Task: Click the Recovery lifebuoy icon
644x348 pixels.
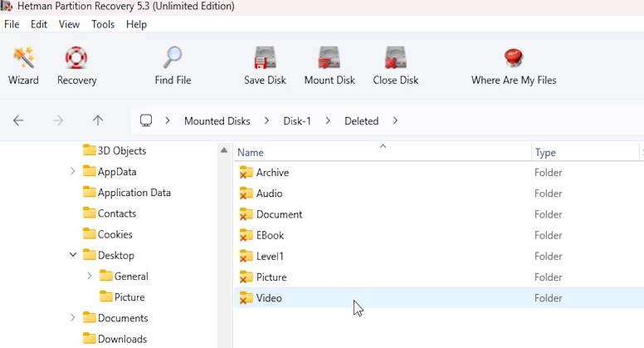Action: pos(76,57)
